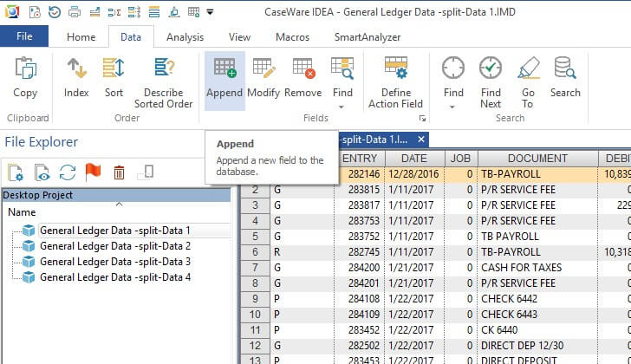Click the stacked-fields arrows icon in quick access toolbar
The width and height of the screenshot is (631, 364).
pos(134,12)
